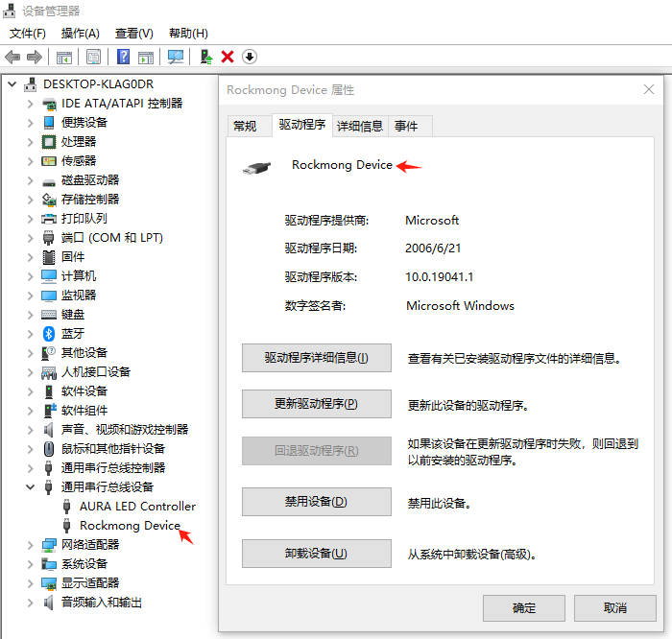Open the blue Help toolbar icon
The width and height of the screenshot is (672, 639).
pyautogui.click(x=124, y=57)
